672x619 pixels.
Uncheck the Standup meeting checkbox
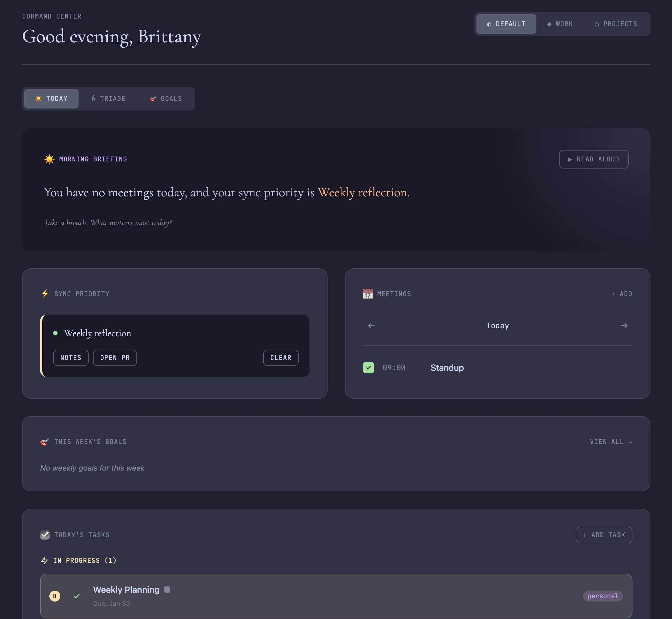click(368, 368)
